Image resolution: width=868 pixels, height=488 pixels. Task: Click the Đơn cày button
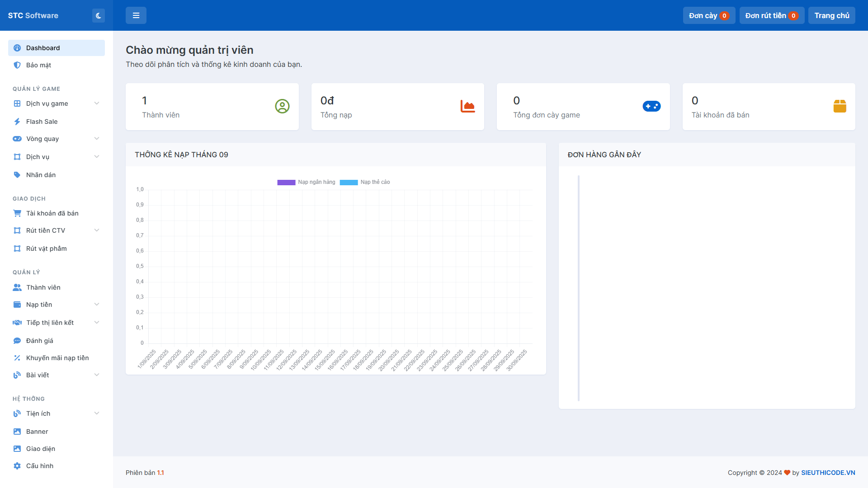click(708, 15)
